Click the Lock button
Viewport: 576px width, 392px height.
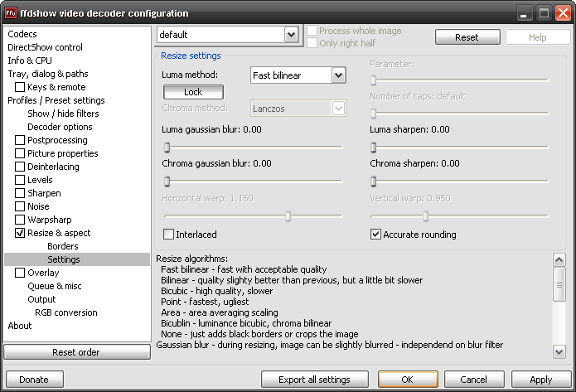193,92
